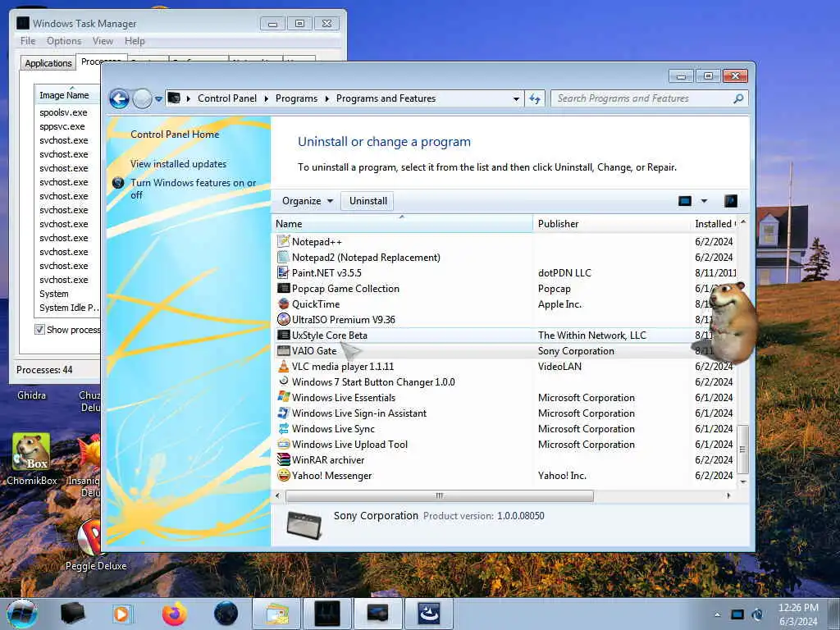Image resolution: width=840 pixels, height=630 pixels.
Task: Expand the address bar history dropdown
Action: click(516, 98)
